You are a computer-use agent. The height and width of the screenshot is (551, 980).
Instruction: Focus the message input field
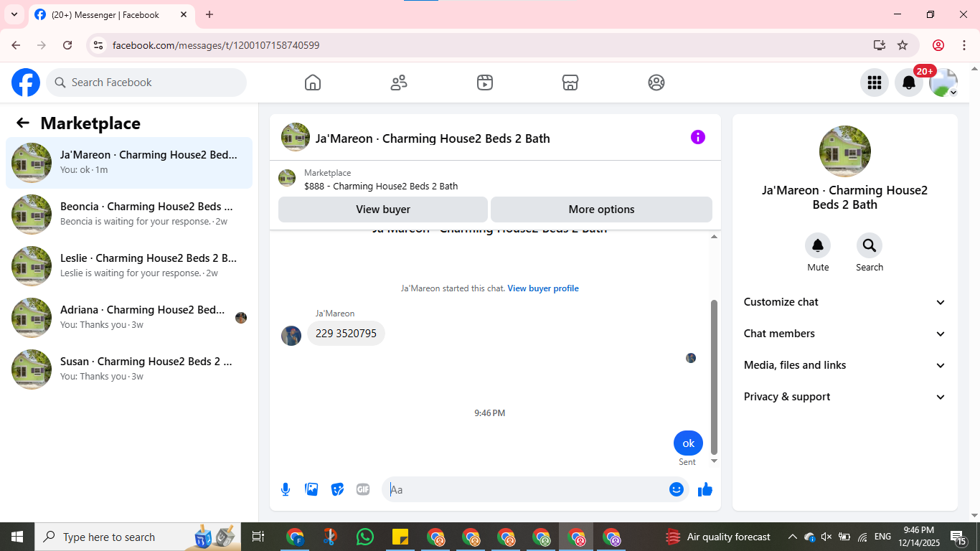pyautogui.click(x=527, y=489)
